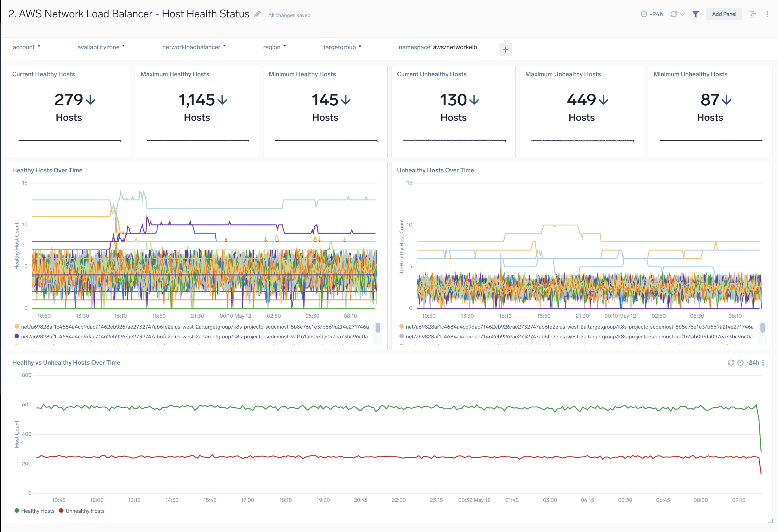This screenshot has width=778, height=532.
Task: Open the dashboard more options menu
Action: pyautogui.click(x=767, y=14)
